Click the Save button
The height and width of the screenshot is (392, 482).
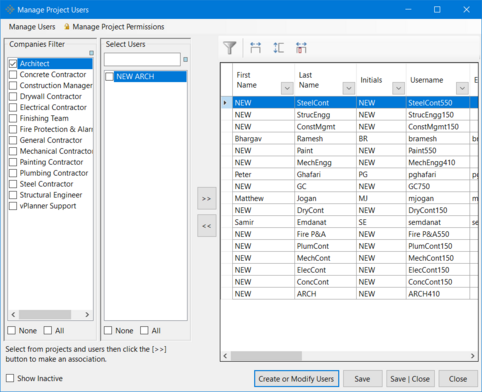tap(362, 379)
